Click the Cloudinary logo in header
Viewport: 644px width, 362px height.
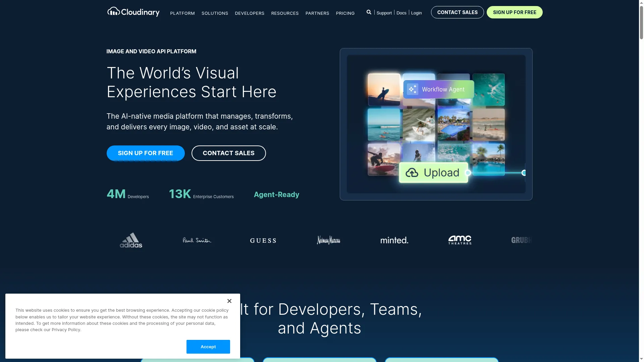(x=133, y=12)
